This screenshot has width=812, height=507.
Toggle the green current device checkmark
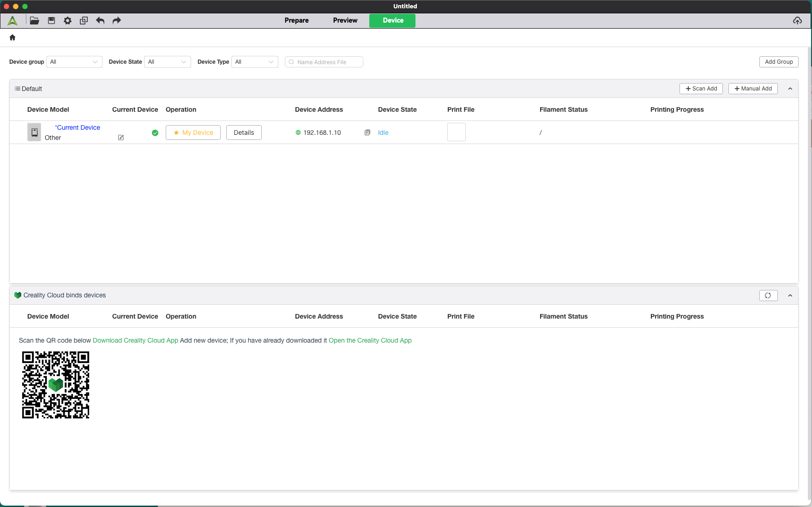point(155,133)
